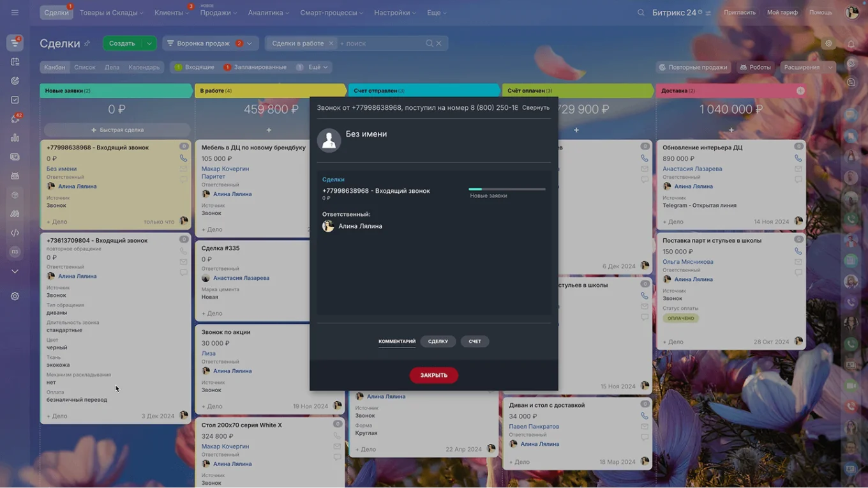
Task: Open the kanban settings gear above the pipeline
Action: (828, 43)
